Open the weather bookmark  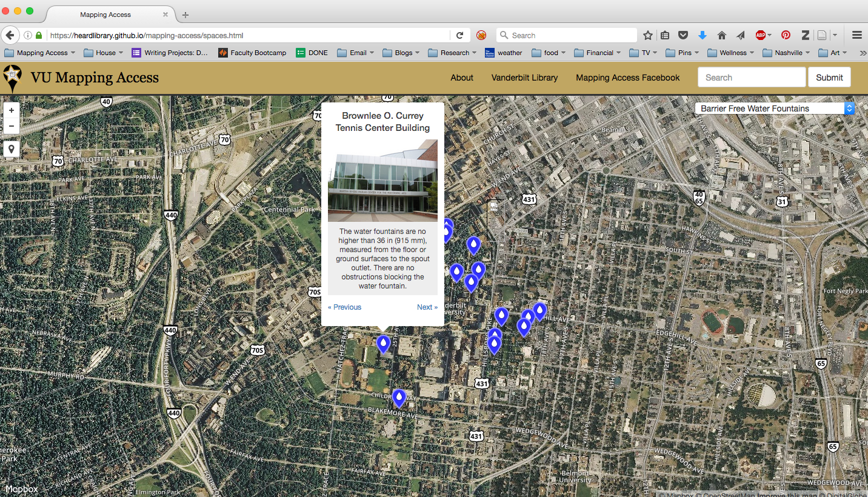click(x=504, y=53)
